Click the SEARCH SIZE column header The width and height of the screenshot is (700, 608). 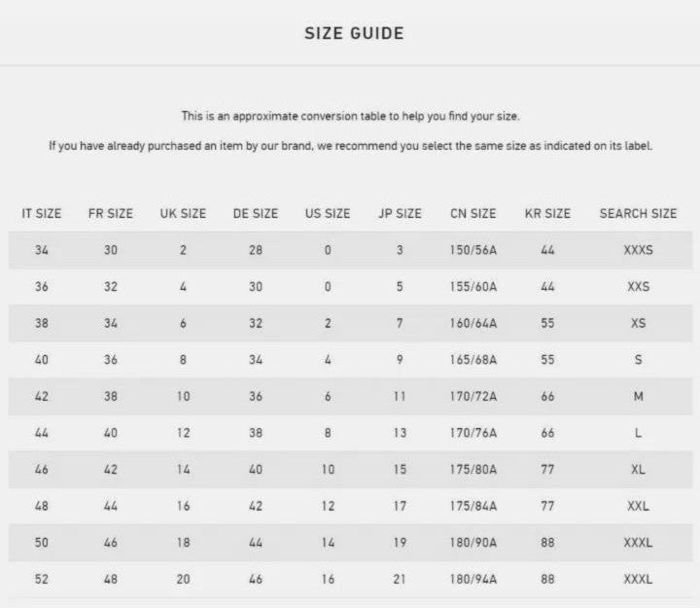tap(639, 214)
